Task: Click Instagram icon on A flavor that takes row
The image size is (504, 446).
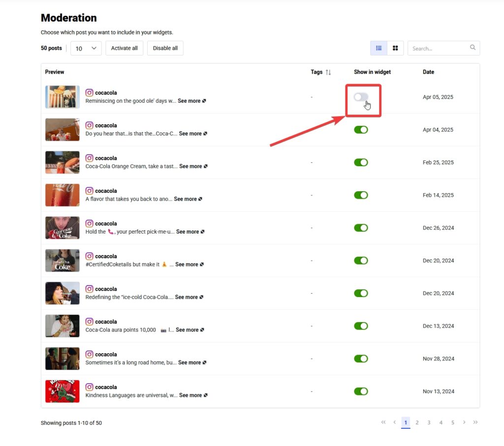Action: pyautogui.click(x=90, y=191)
